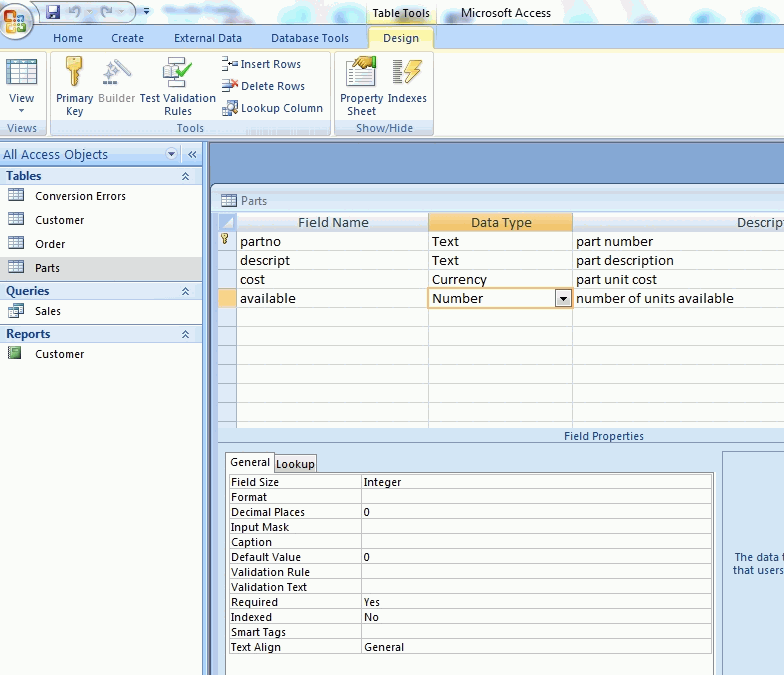Viewport: 784px width, 675px height.
Task: Click the Redo arrow in Quick Access toolbar
Action: coord(106,11)
